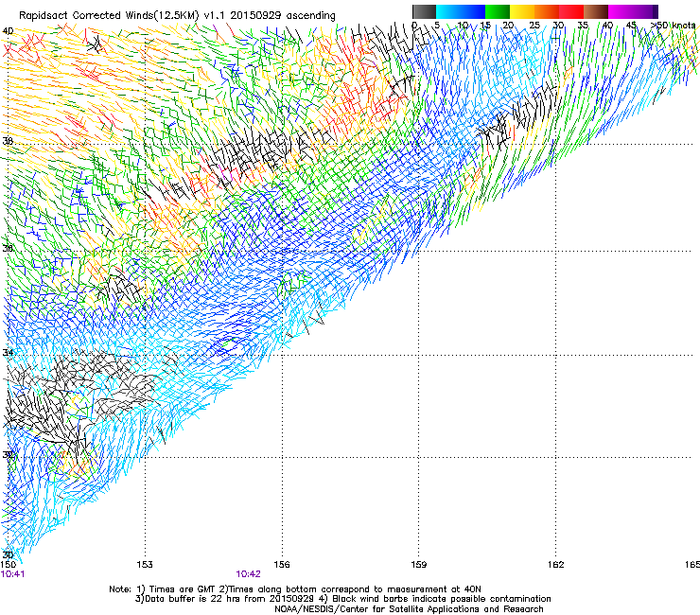Click the '10' legend scale label
The width and height of the screenshot is (700, 615).
(463, 26)
